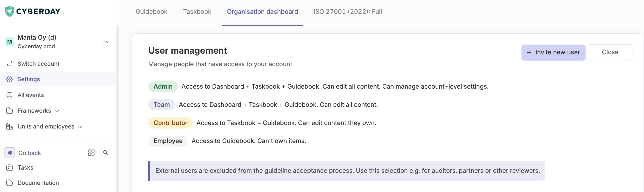
Task: Click the Cyberday shield logo
Action: [10, 11]
